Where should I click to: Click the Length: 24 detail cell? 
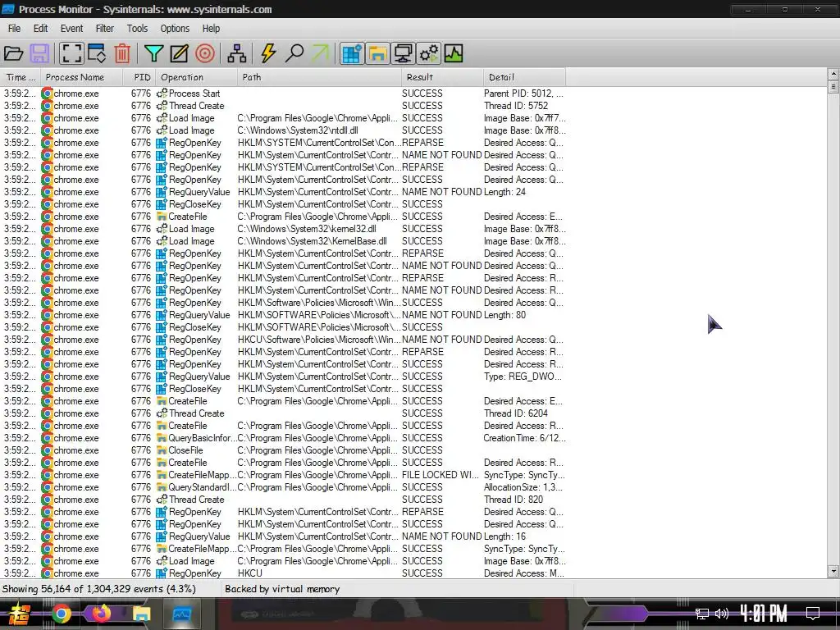504,192
